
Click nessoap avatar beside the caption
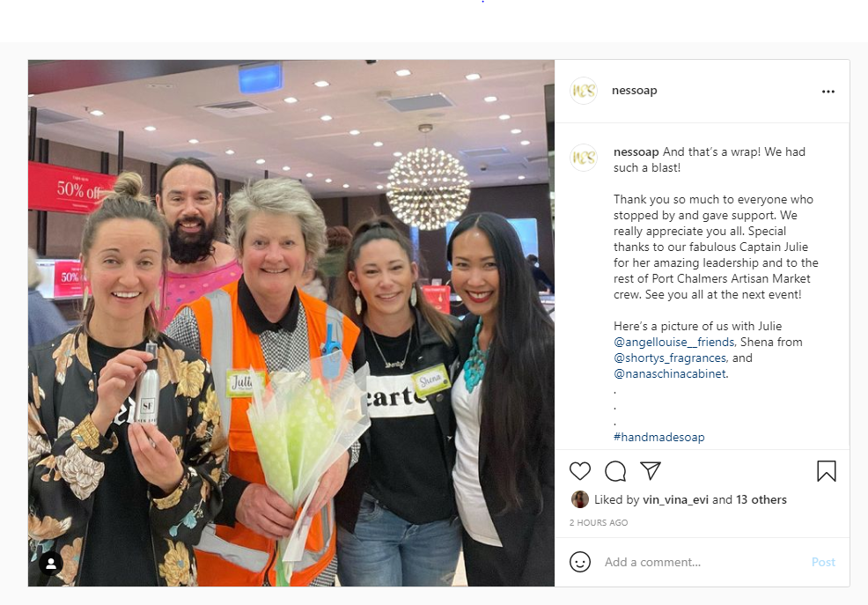click(584, 158)
